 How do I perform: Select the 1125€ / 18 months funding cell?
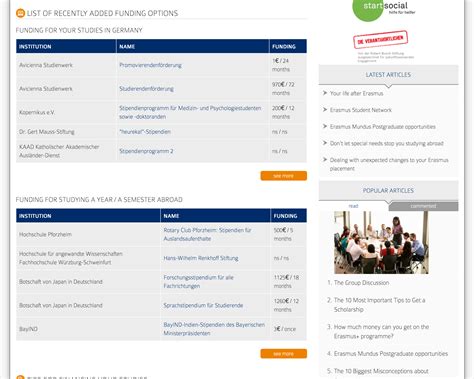click(289, 282)
